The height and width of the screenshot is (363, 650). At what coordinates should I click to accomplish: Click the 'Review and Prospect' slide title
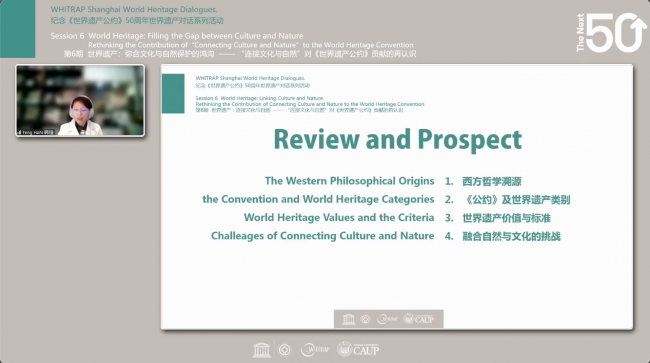pos(398,139)
